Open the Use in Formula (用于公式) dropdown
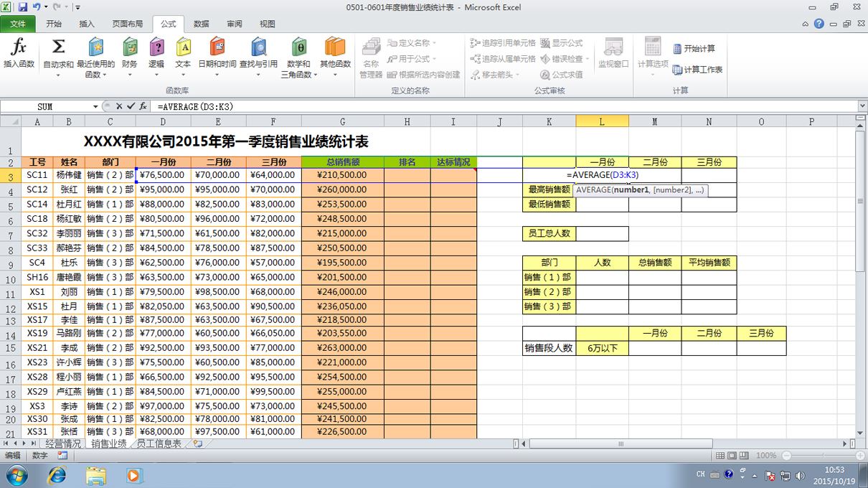The width and height of the screenshot is (868, 488). [411, 59]
